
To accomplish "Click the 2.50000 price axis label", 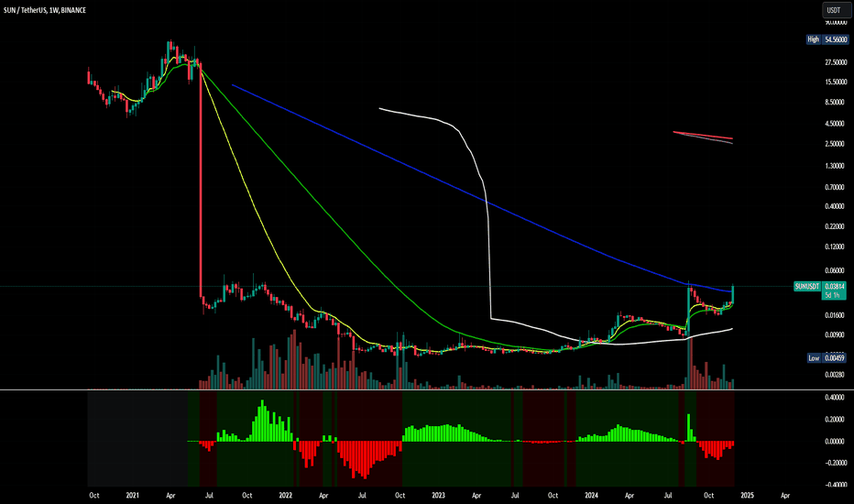I will click(835, 144).
